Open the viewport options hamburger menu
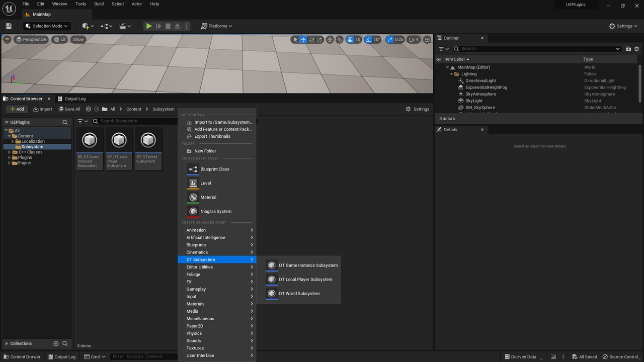The image size is (644, 362). pyautogui.click(x=7, y=39)
